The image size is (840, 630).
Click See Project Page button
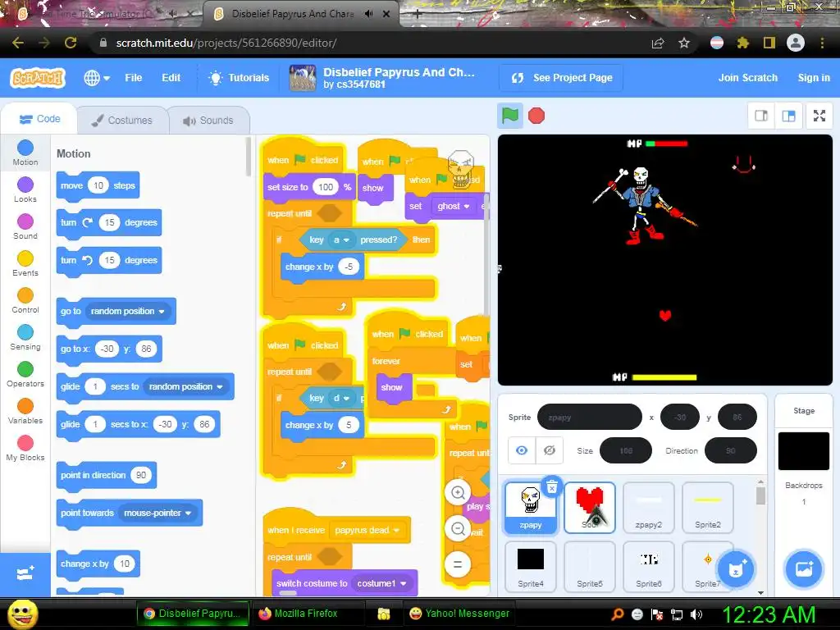pos(561,78)
